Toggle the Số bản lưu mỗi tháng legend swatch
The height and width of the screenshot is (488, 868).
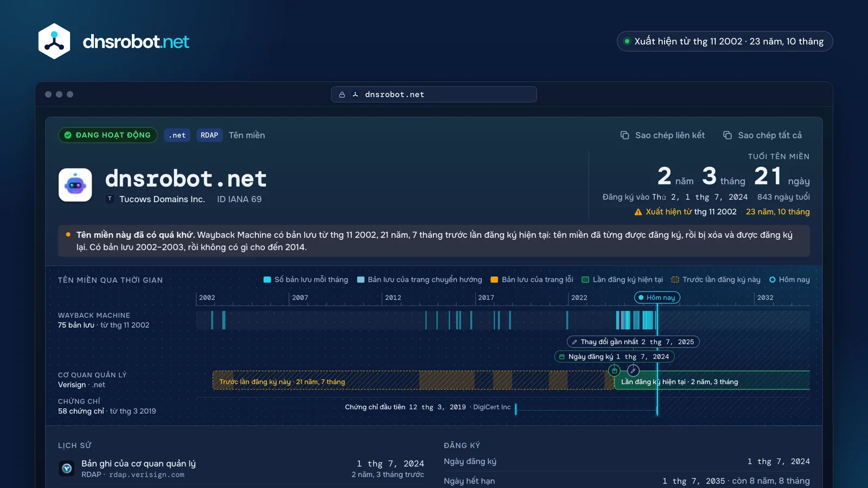coord(267,280)
